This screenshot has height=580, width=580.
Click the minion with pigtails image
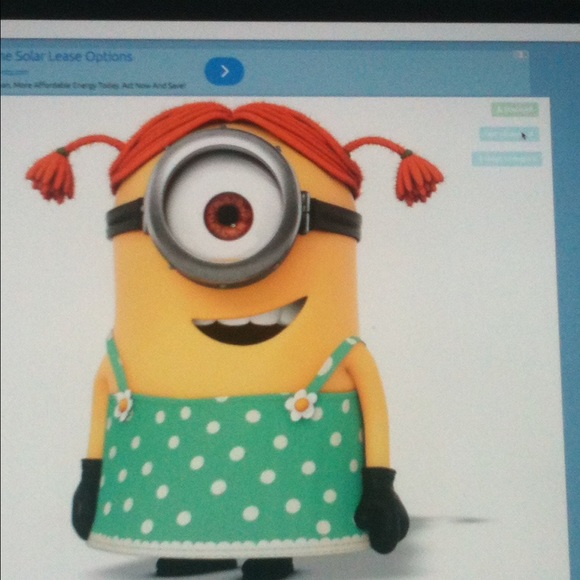[x=237, y=338]
